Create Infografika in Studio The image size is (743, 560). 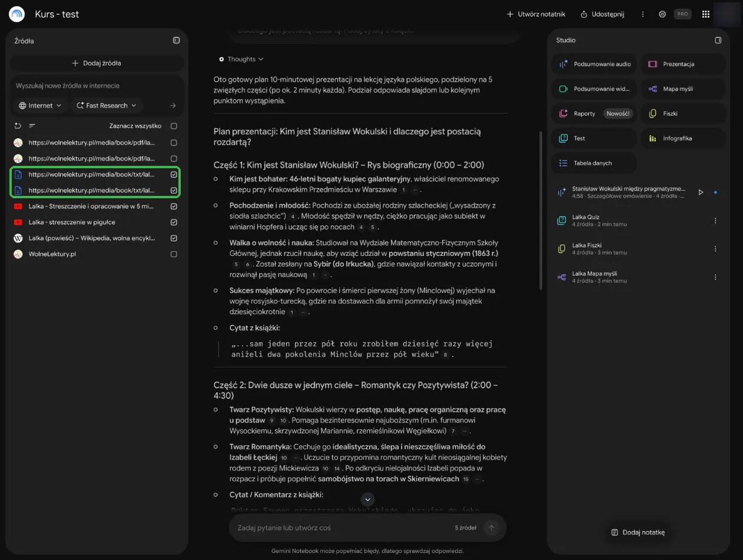click(x=683, y=138)
